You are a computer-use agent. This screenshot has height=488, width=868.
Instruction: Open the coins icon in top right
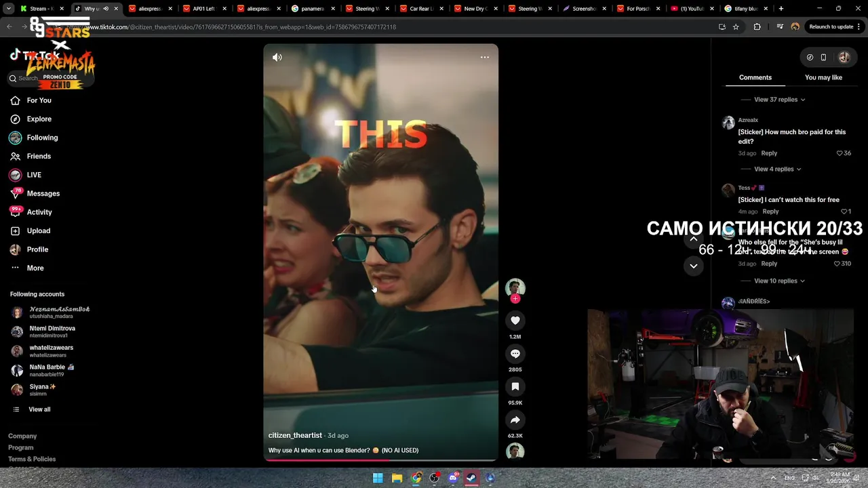tap(810, 58)
